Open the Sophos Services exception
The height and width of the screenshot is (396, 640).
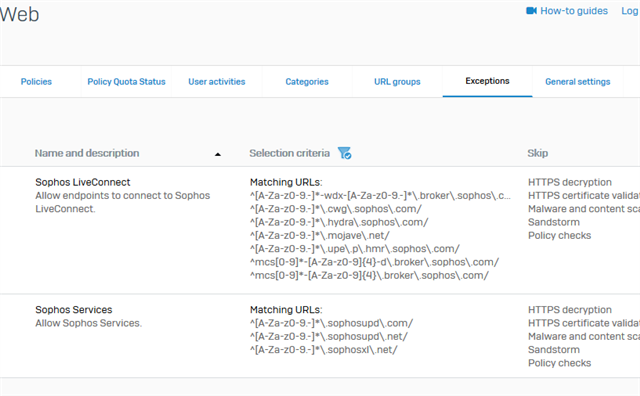click(x=73, y=309)
